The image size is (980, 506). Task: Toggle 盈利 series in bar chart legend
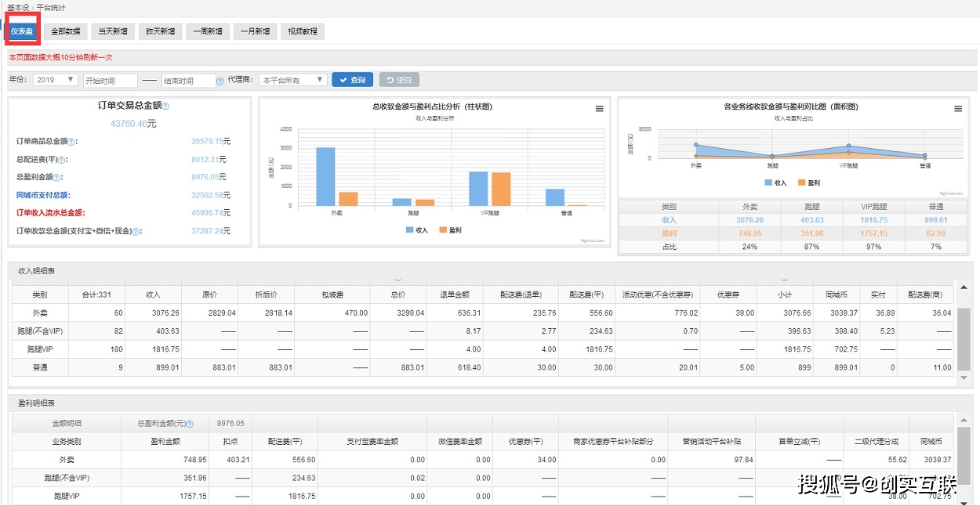[449, 230]
